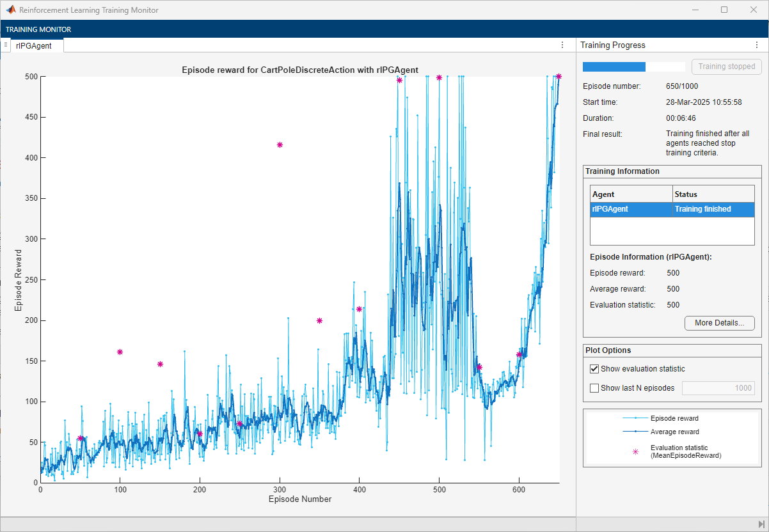
Task: Open the plot panel three-dot actions menu
Action: 562,45
